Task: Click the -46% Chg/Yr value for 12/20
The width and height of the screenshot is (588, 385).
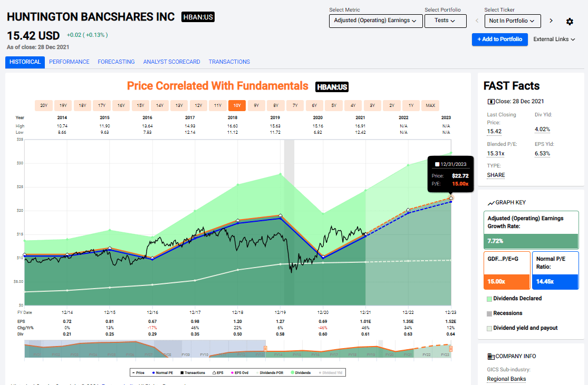Action: 323,328
